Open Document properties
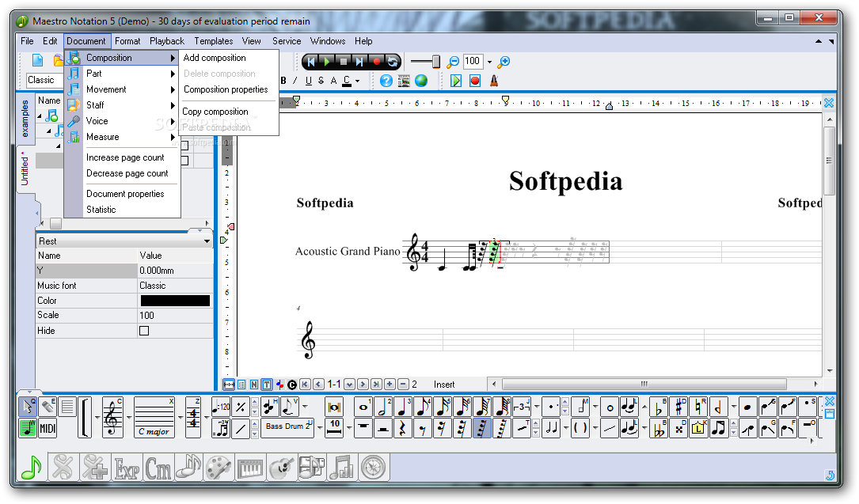 [125, 194]
